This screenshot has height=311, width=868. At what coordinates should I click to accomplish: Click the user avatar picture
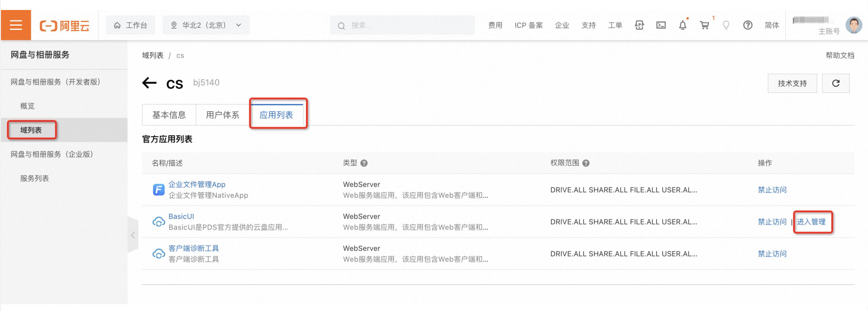point(854,25)
